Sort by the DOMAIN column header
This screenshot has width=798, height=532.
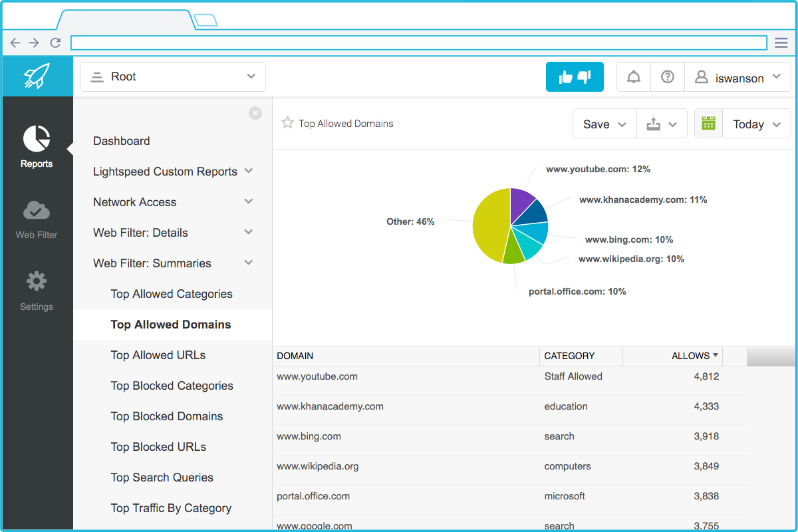click(406, 356)
